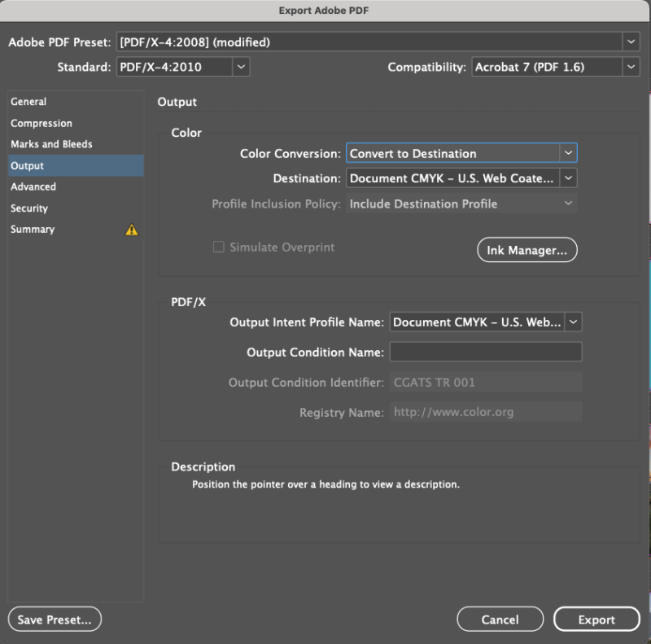Screen dimensions: 651x644
Task: Click the Save Preset button
Action: point(55,620)
